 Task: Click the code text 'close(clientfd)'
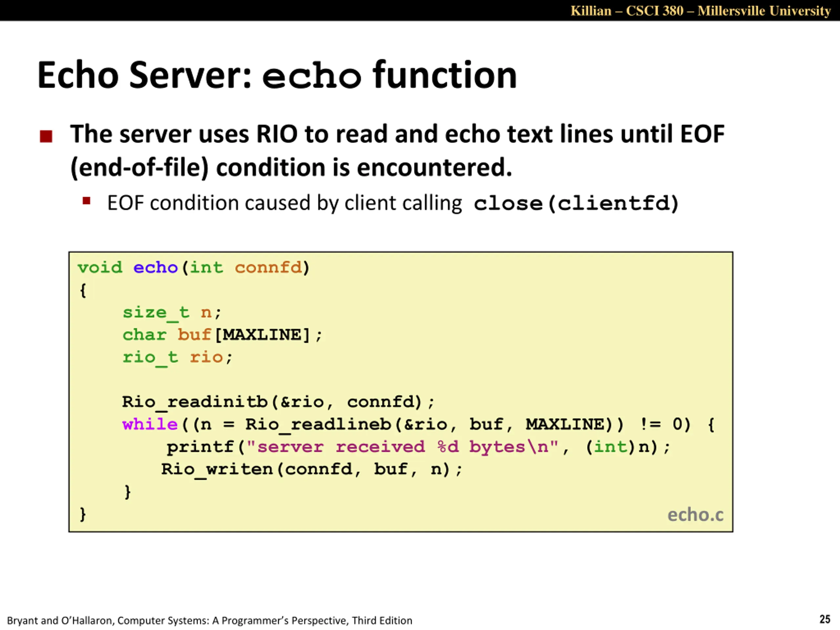click(x=576, y=203)
